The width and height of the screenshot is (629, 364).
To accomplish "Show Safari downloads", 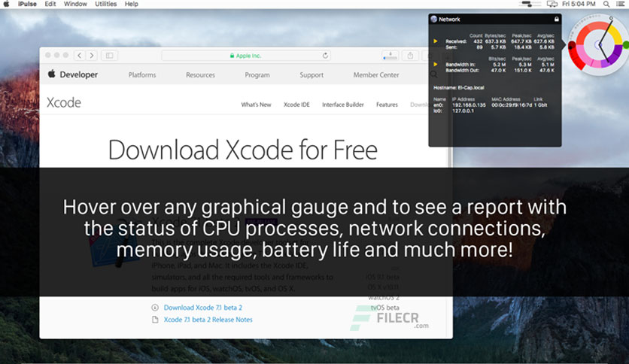I will (x=390, y=56).
